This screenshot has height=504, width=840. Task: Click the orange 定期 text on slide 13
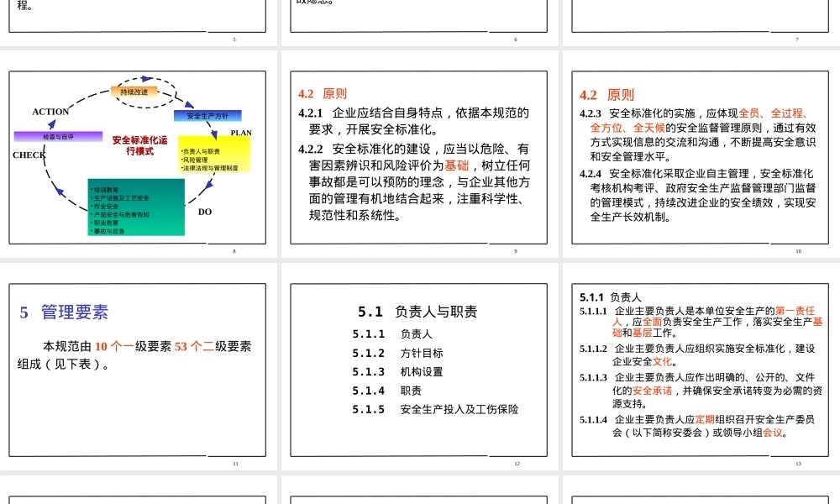pyautogui.click(x=705, y=420)
